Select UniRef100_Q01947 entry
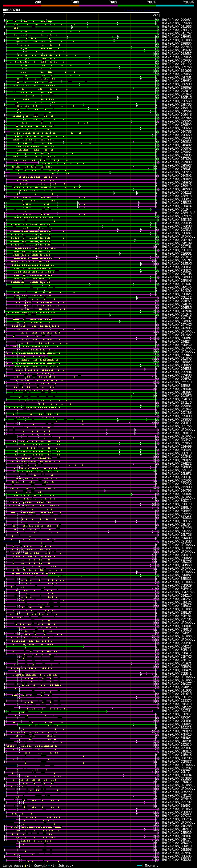The width and height of the screenshot is (197, 868). pyautogui.click(x=177, y=410)
